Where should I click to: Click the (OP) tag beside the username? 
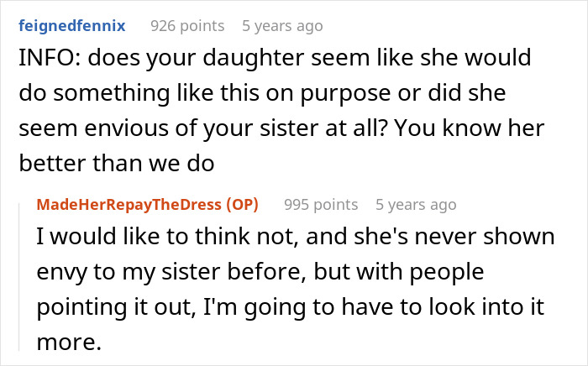pos(239,205)
